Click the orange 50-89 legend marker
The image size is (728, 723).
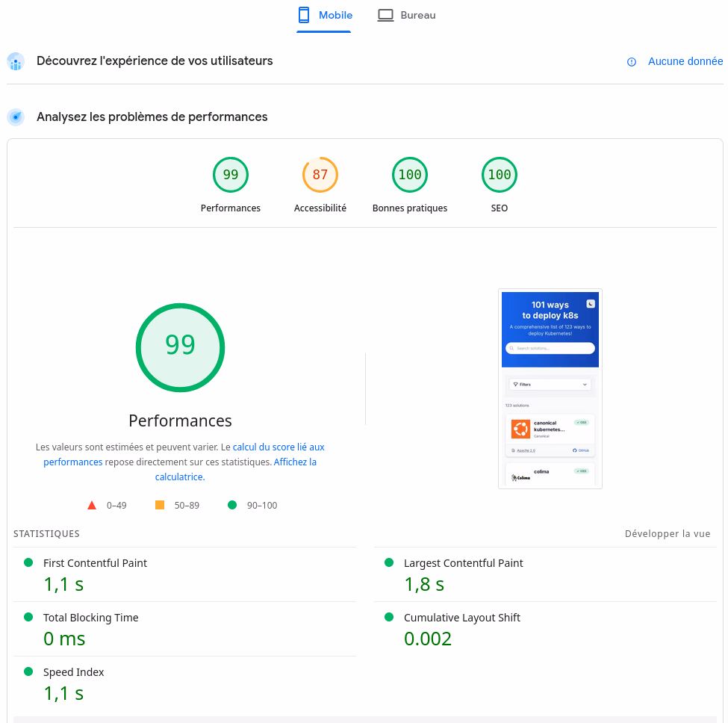tap(159, 505)
